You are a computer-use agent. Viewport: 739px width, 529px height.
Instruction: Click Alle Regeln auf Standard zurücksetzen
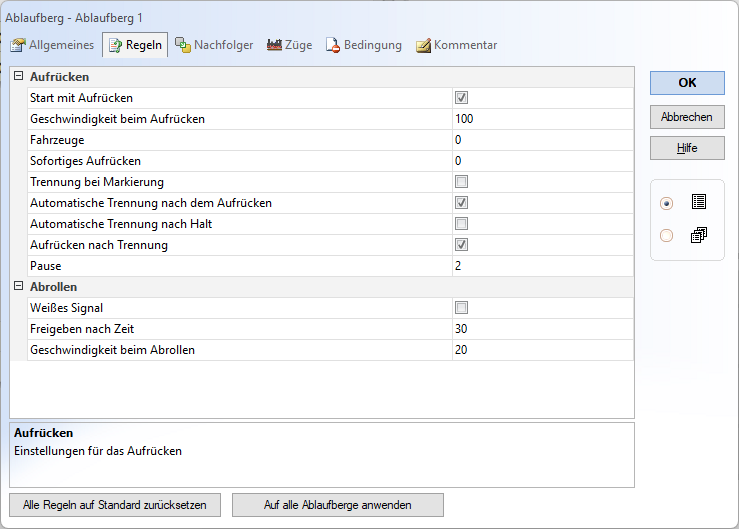coord(115,505)
